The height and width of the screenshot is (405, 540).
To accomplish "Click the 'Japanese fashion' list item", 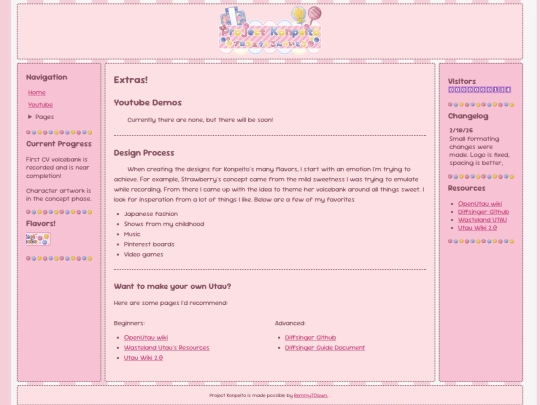I will [x=151, y=214].
